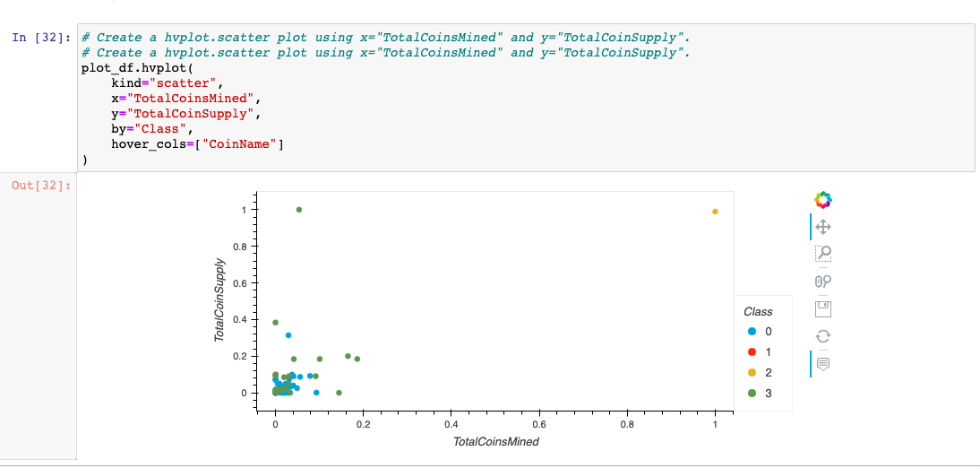Click the TotalCoinsMined x-axis label

(496, 442)
